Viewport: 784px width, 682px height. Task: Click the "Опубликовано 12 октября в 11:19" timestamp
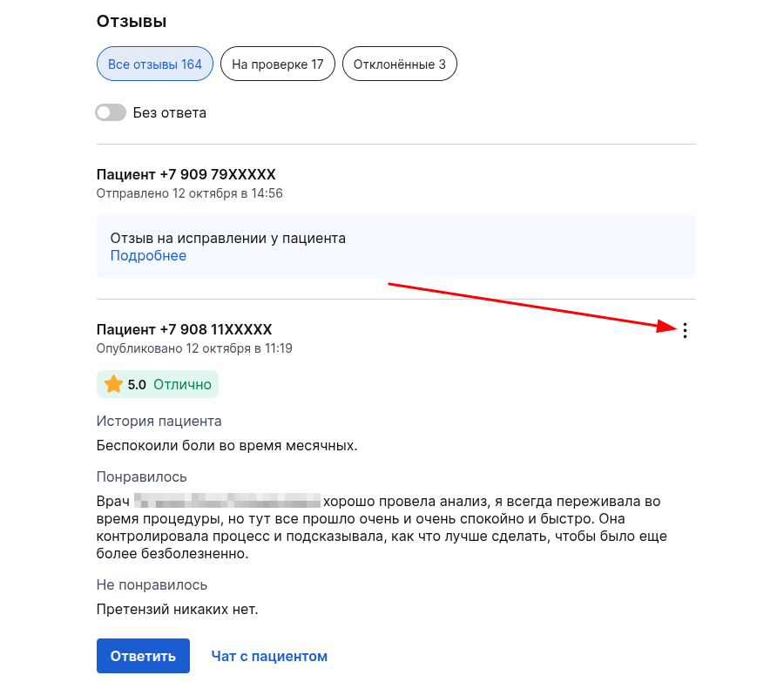[x=194, y=348]
